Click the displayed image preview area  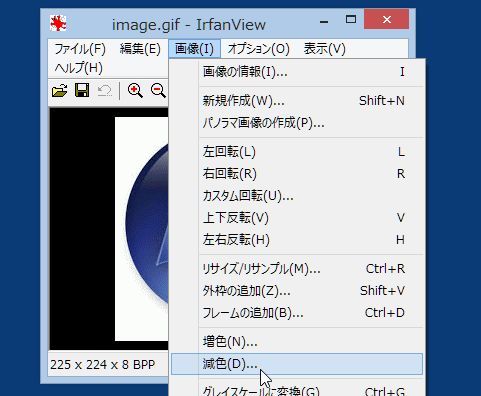click(109, 229)
